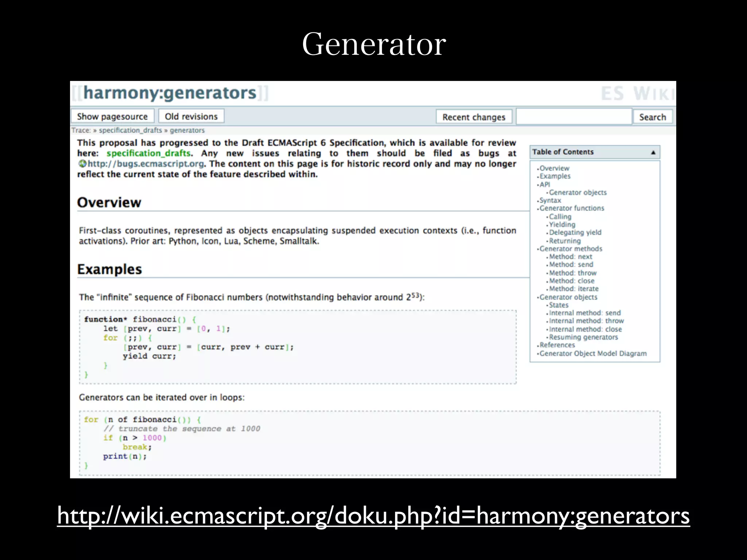747x560 pixels.
Task: Open the bugs.ecmascript.org external link
Action: pyautogui.click(x=146, y=164)
